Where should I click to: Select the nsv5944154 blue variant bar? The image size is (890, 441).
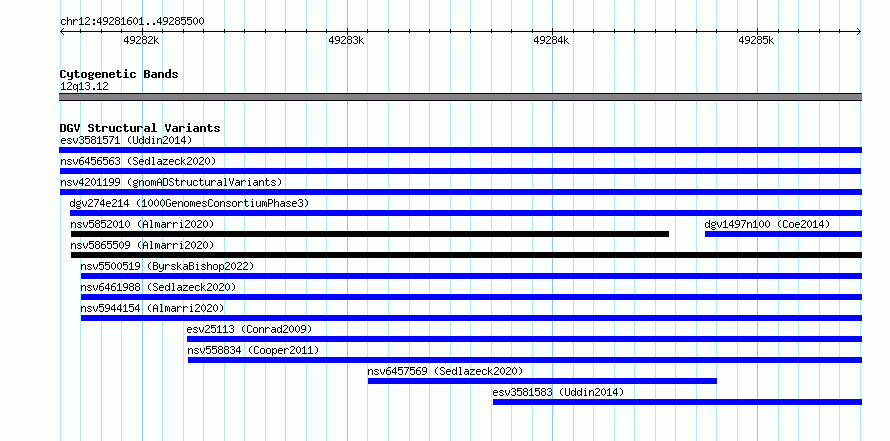click(x=471, y=318)
